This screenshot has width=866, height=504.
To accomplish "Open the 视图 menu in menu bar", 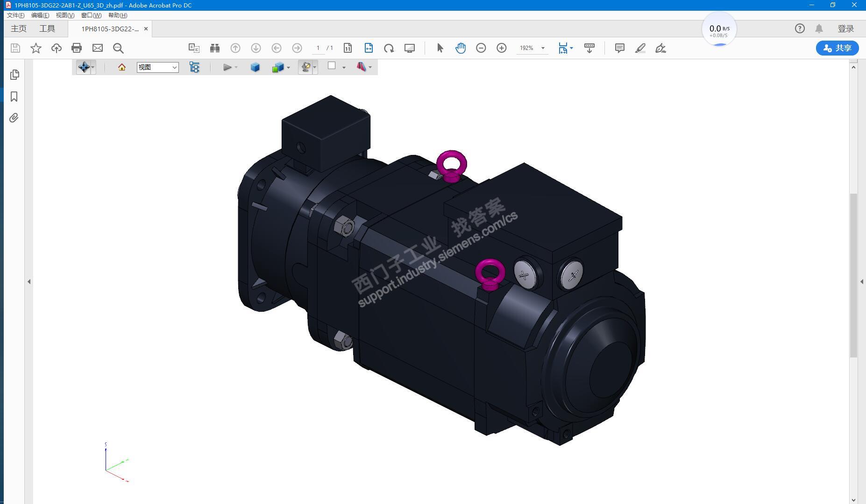I will pos(65,15).
